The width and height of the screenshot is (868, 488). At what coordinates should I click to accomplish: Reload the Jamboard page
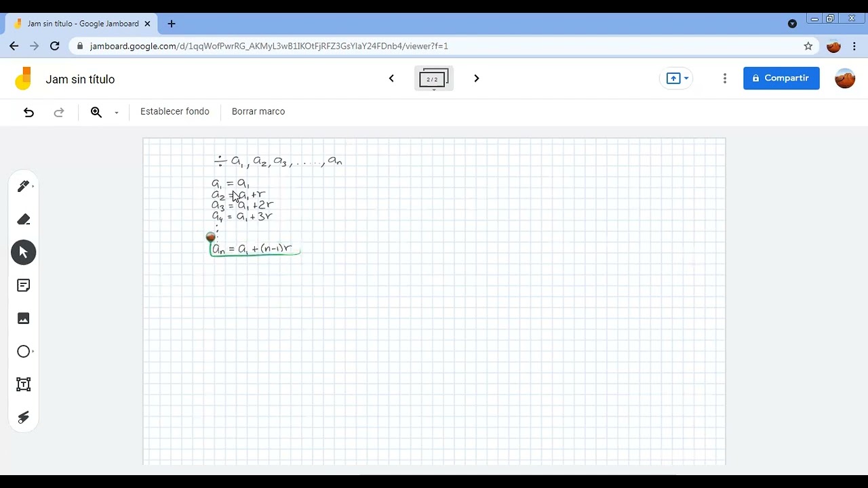pos(55,46)
